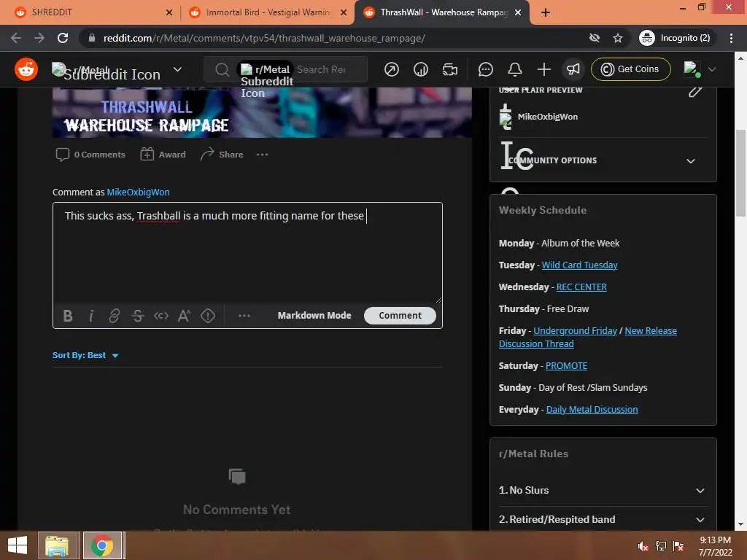Screen dimensions: 747x560
Task: Insert a link using the chain icon
Action: [x=114, y=316]
